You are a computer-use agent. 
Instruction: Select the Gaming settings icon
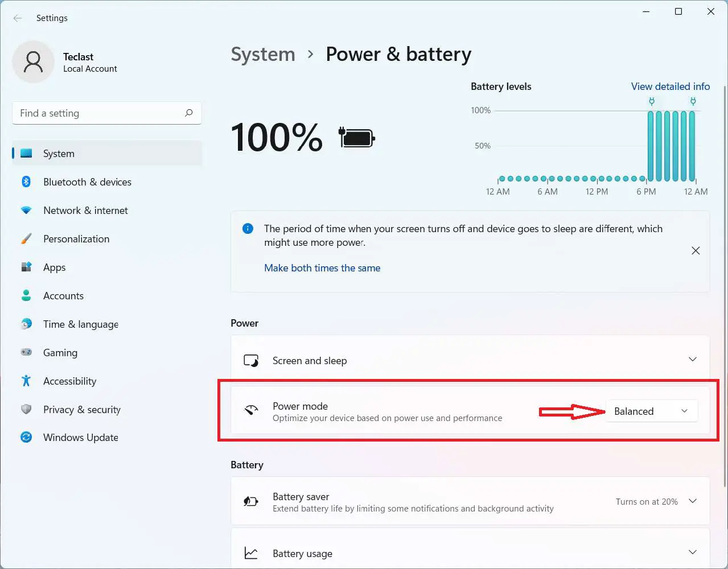26,352
